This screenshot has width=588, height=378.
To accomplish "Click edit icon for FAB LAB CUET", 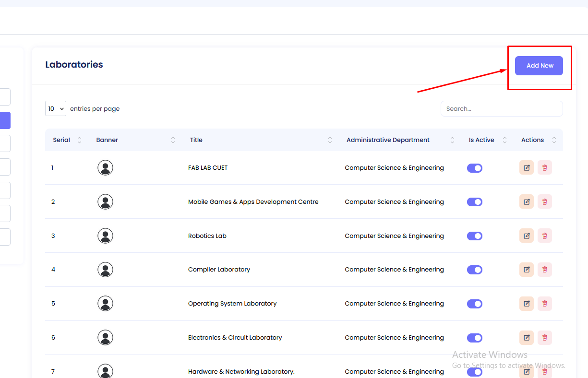I will 527,168.
